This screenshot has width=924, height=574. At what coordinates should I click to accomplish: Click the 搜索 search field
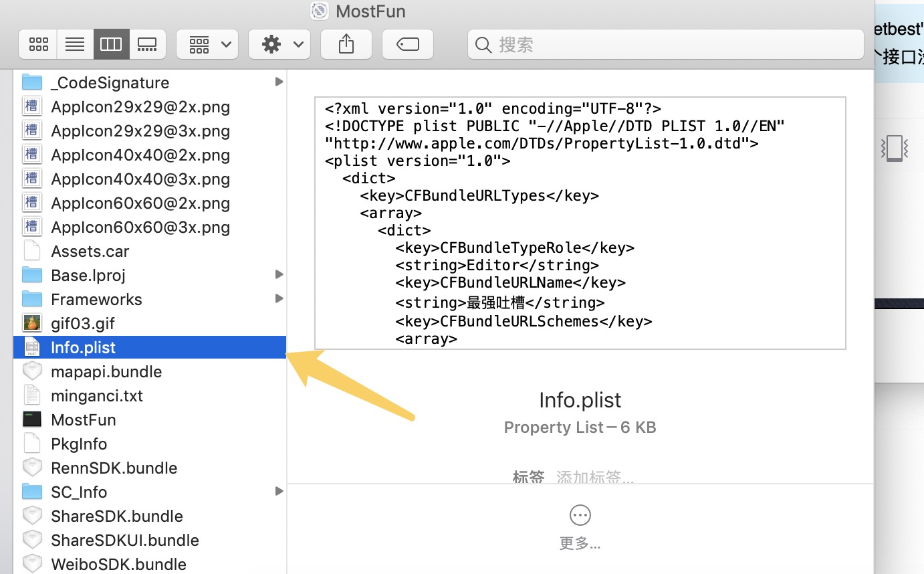coord(665,44)
